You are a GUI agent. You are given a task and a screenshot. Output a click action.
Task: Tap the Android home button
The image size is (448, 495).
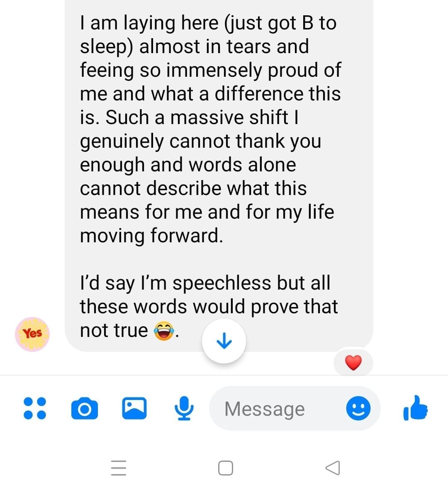(x=225, y=468)
